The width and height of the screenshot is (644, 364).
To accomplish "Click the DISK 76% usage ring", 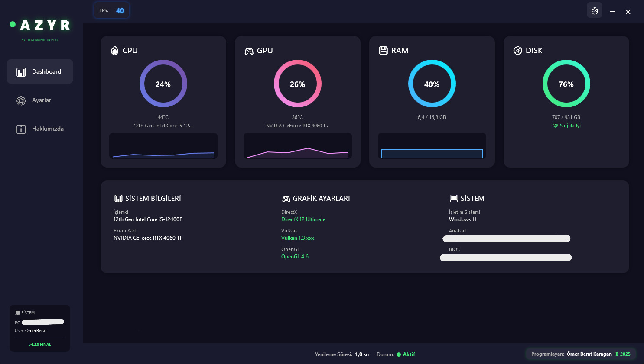I will click(x=566, y=84).
